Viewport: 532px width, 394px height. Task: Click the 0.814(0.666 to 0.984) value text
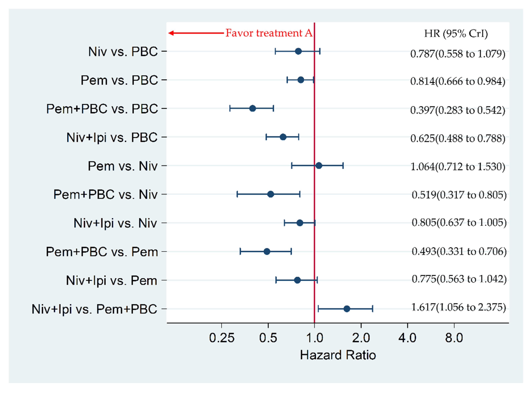[x=458, y=82]
